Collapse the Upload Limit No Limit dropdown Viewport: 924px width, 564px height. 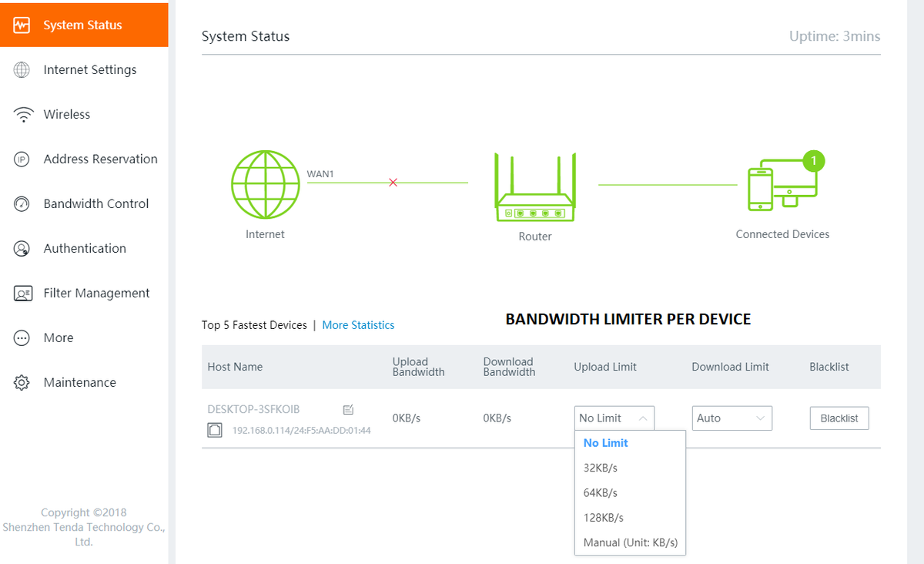[x=614, y=418]
